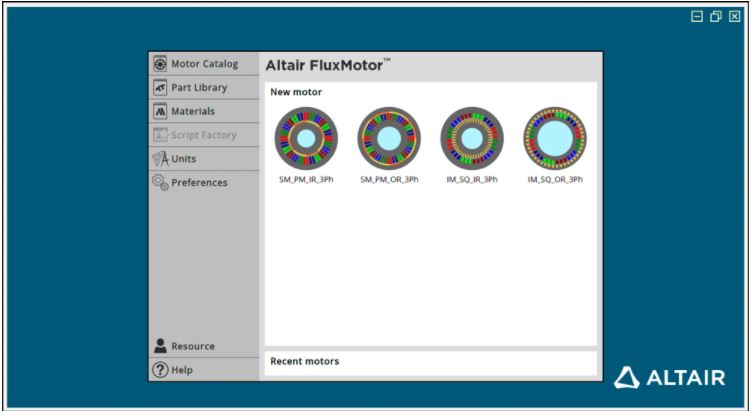Minimize the FluxMotor window

[x=697, y=17]
